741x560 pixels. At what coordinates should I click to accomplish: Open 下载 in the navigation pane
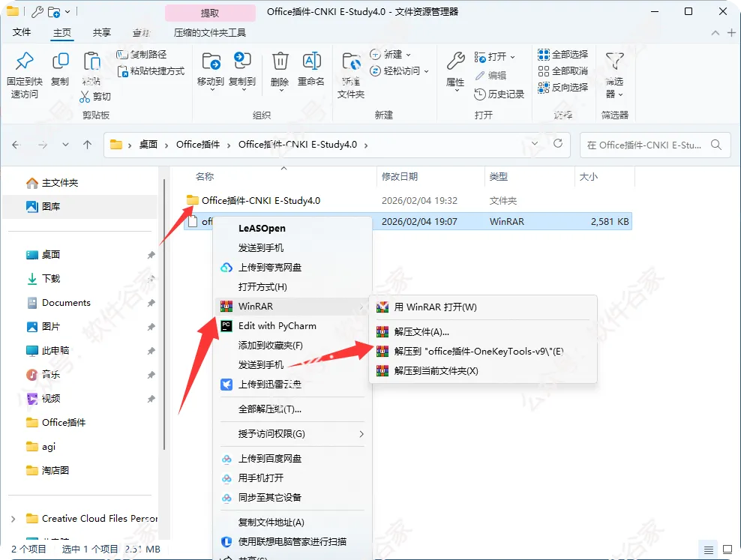click(51, 279)
